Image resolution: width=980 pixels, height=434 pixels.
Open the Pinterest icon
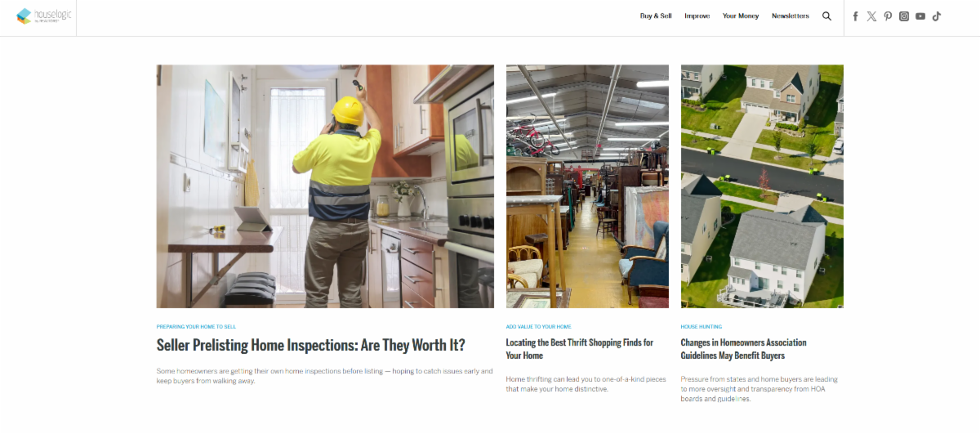[x=888, y=16]
